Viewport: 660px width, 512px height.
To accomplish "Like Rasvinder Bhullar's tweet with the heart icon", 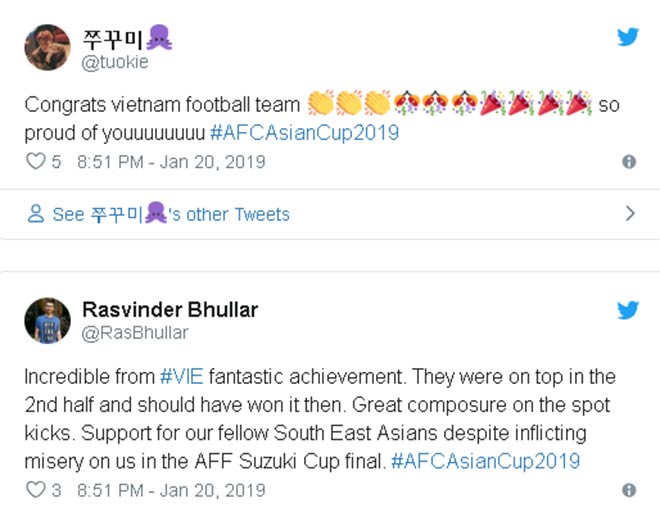I will pos(35,490).
